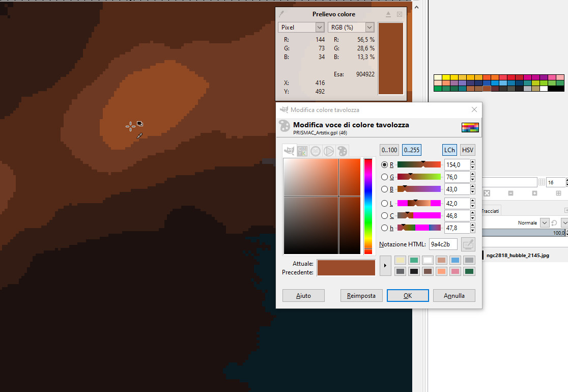Select the B channel radio button
Viewport: 568px width, 392px height.
384,189
